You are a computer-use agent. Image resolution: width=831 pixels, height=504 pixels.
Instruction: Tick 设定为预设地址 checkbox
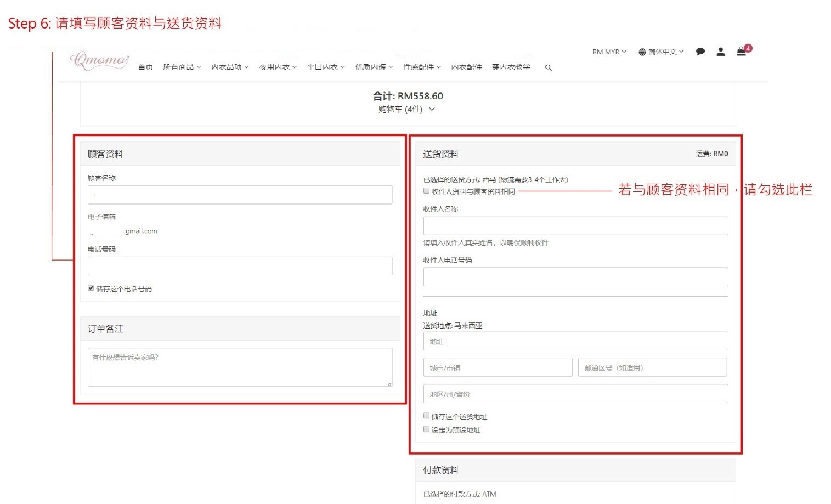pyautogui.click(x=426, y=429)
